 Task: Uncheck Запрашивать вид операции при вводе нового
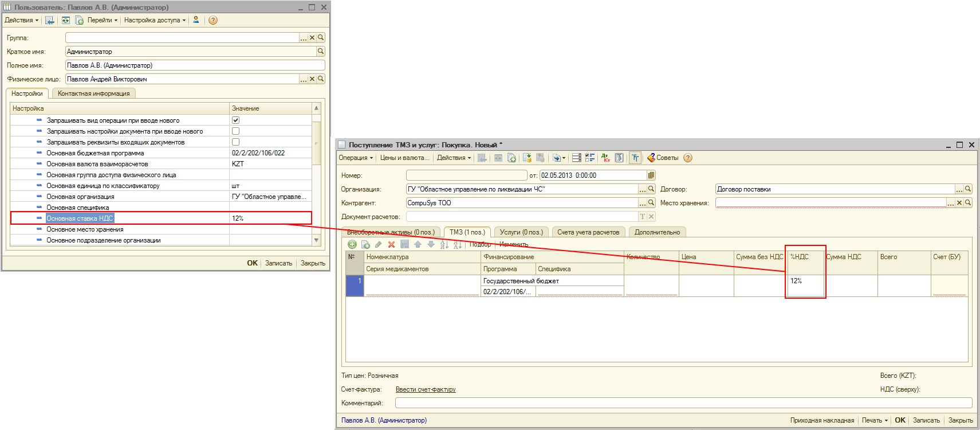[235, 120]
